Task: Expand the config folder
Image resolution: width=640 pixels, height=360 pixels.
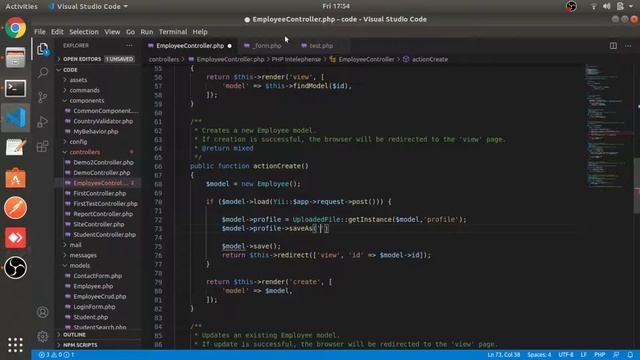Action: [x=98, y=142]
